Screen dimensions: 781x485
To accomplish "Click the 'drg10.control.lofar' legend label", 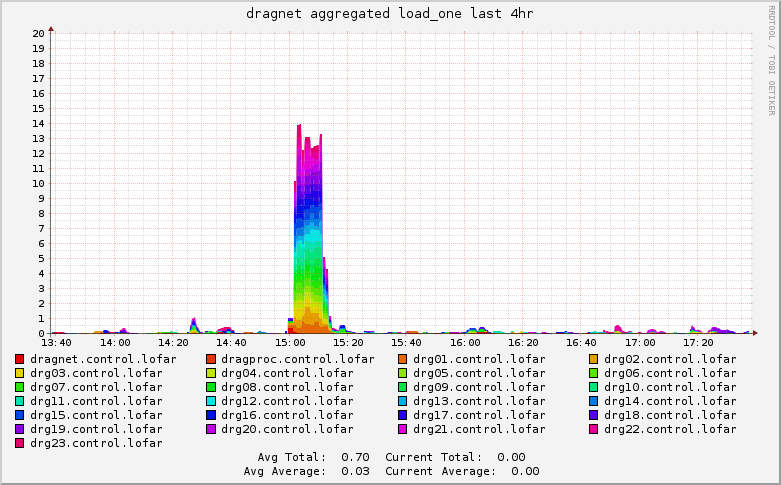I will tap(670, 387).
